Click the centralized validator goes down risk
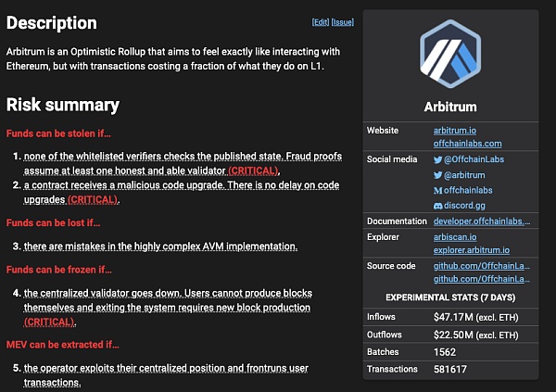Image resolution: width=556 pixels, height=392 pixels. [168, 308]
